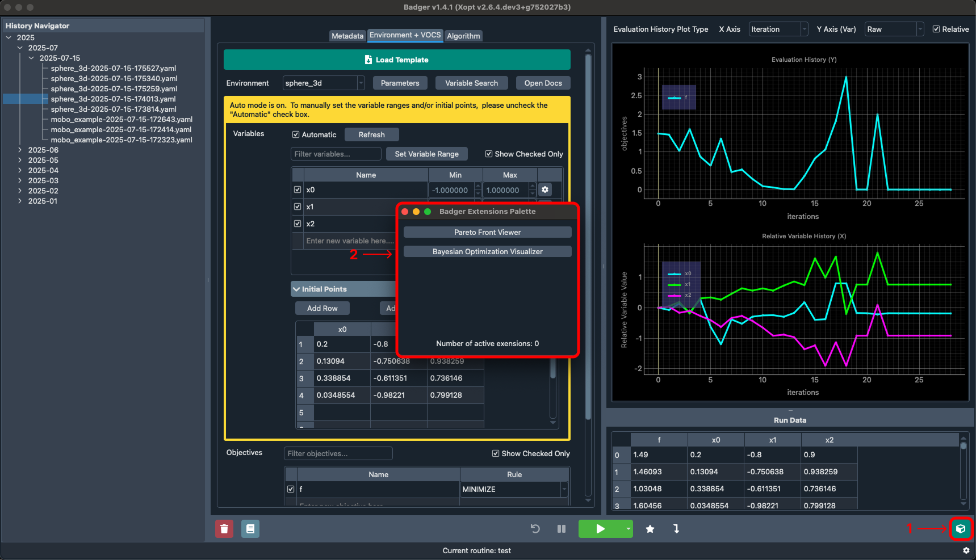
Task: Click the Variable Search button
Action: click(x=471, y=83)
